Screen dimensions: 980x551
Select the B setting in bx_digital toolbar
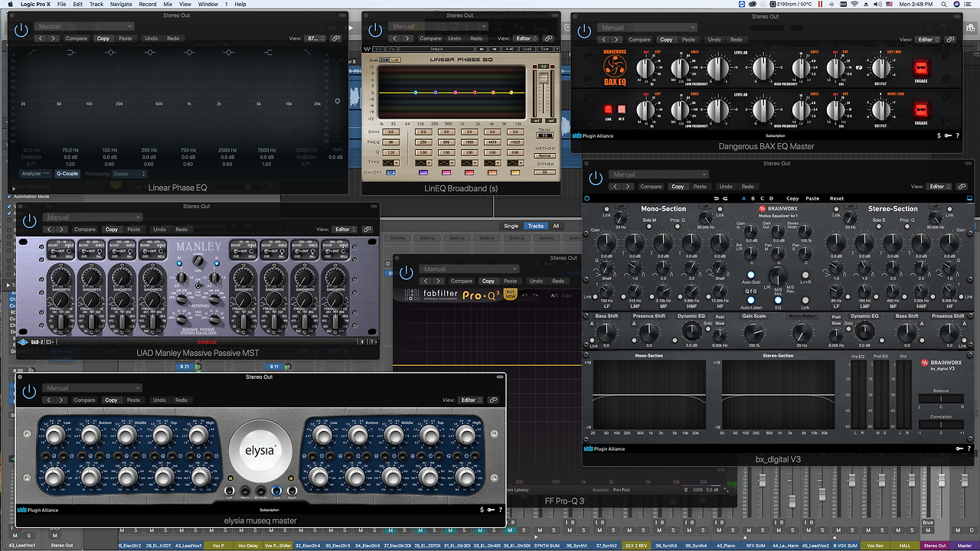click(x=753, y=198)
